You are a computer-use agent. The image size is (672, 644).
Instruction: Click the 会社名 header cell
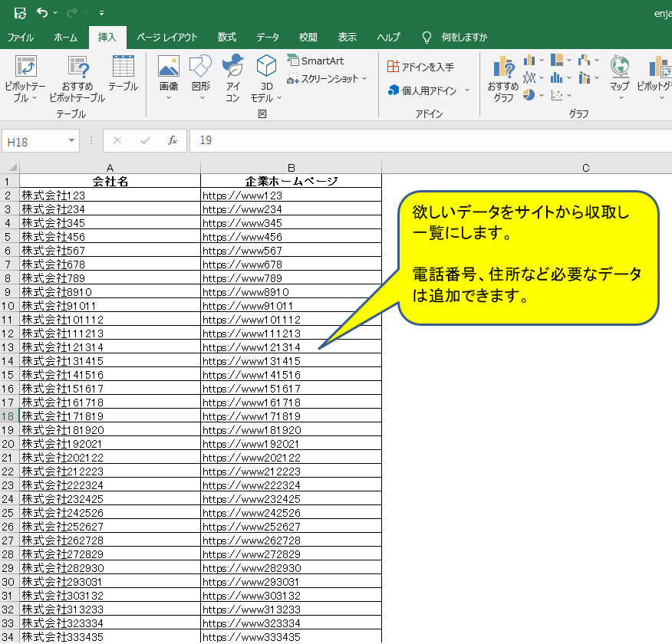pyautogui.click(x=110, y=181)
